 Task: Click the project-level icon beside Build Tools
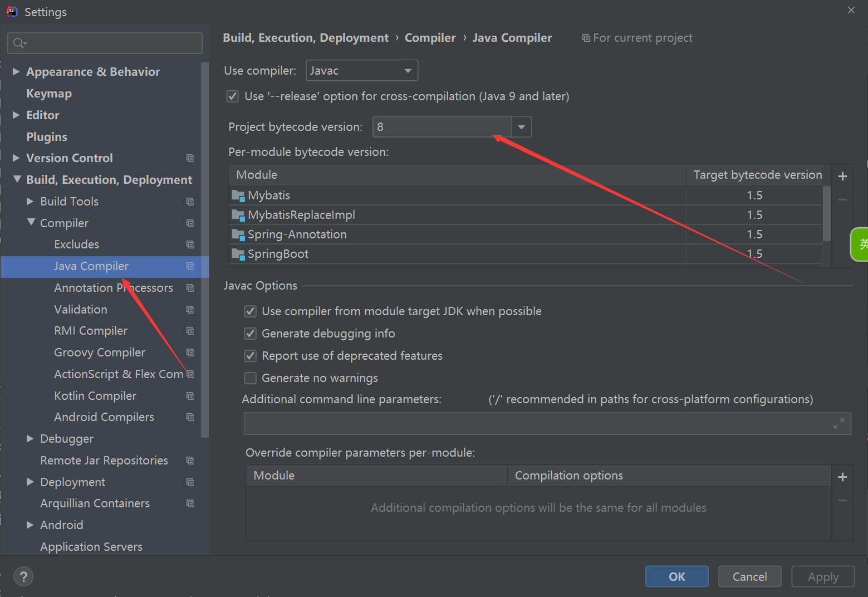click(190, 202)
